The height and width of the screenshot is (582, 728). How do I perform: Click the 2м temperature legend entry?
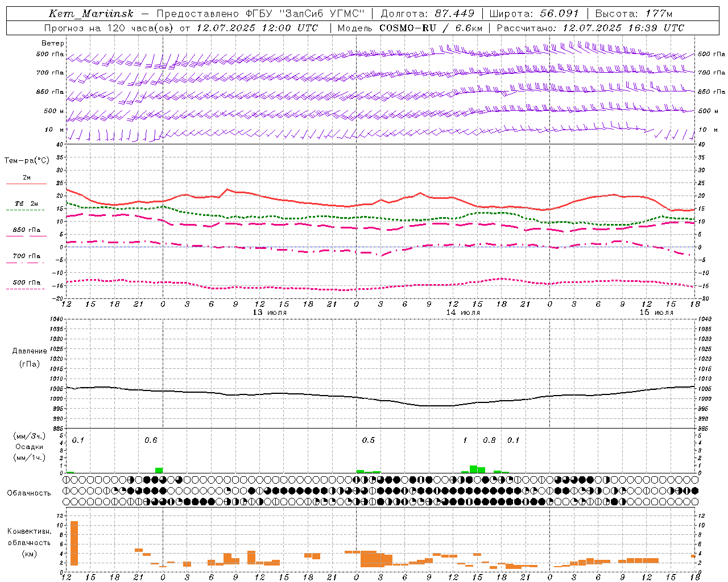point(27,178)
